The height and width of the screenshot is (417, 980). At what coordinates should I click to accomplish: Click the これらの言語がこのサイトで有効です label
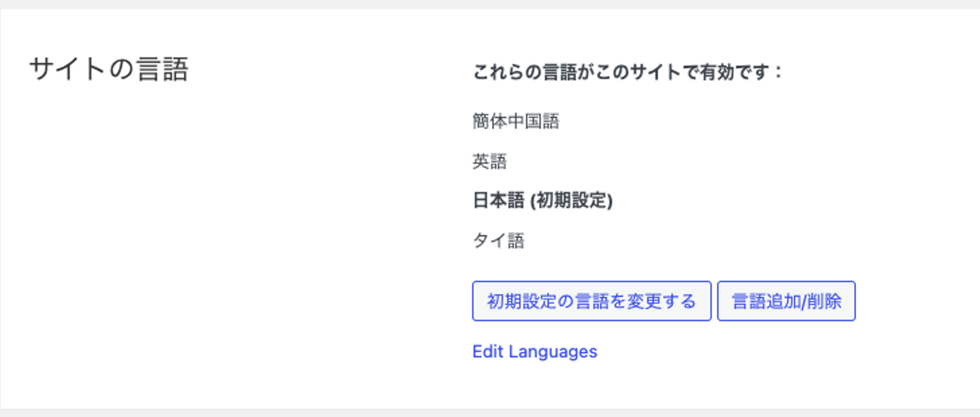coord(628,72)
